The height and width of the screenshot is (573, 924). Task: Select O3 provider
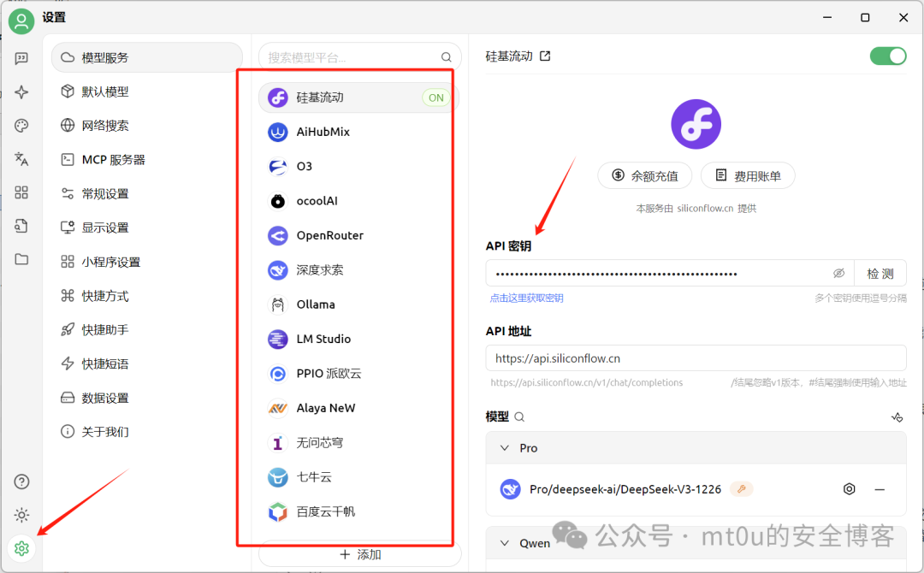coord(358,166)
